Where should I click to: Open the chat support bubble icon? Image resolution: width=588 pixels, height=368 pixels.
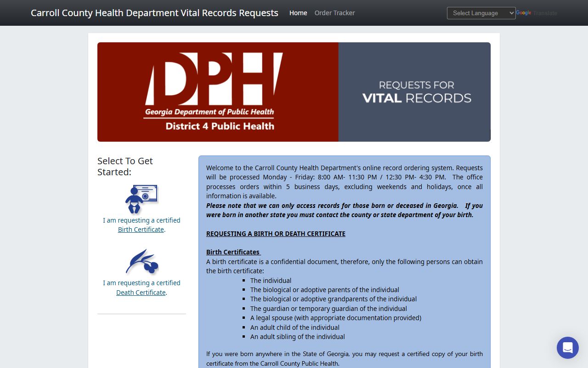[x=568, y=348]
